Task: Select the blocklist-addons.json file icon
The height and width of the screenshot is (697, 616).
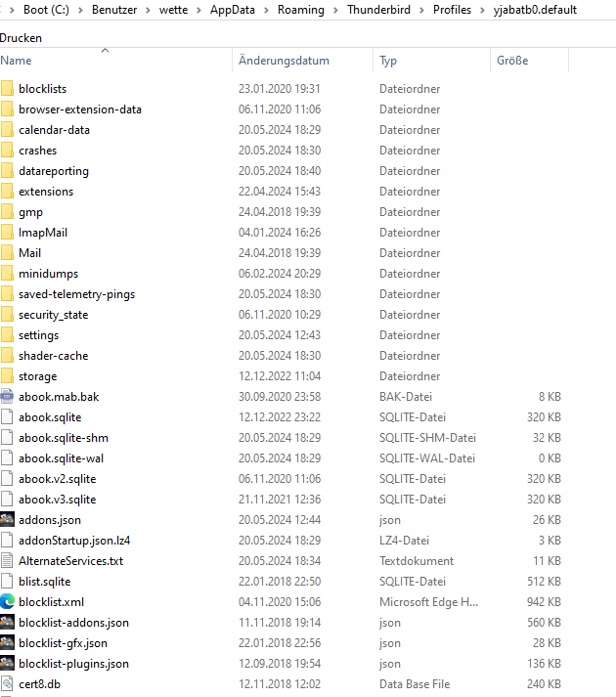Action: (x=7, y=623)
